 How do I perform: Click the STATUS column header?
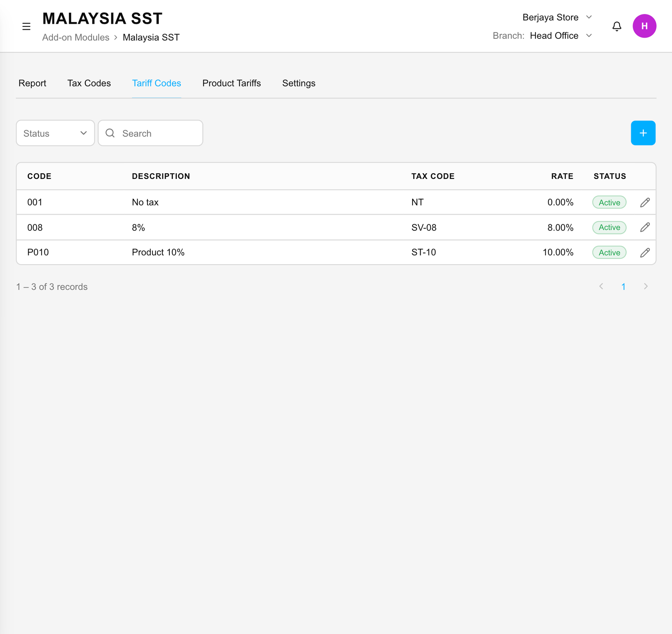tap(610, 176)
